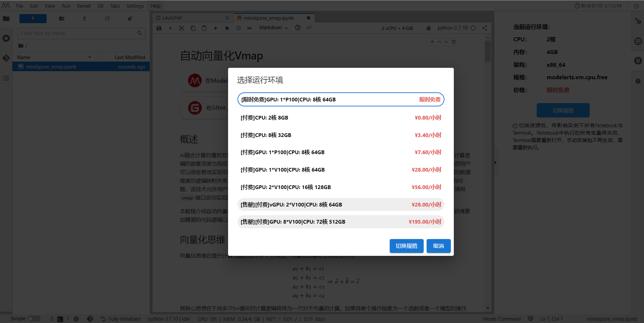Run the current cell with the play icon
This screenshot has width=644, height=323.
216,28
